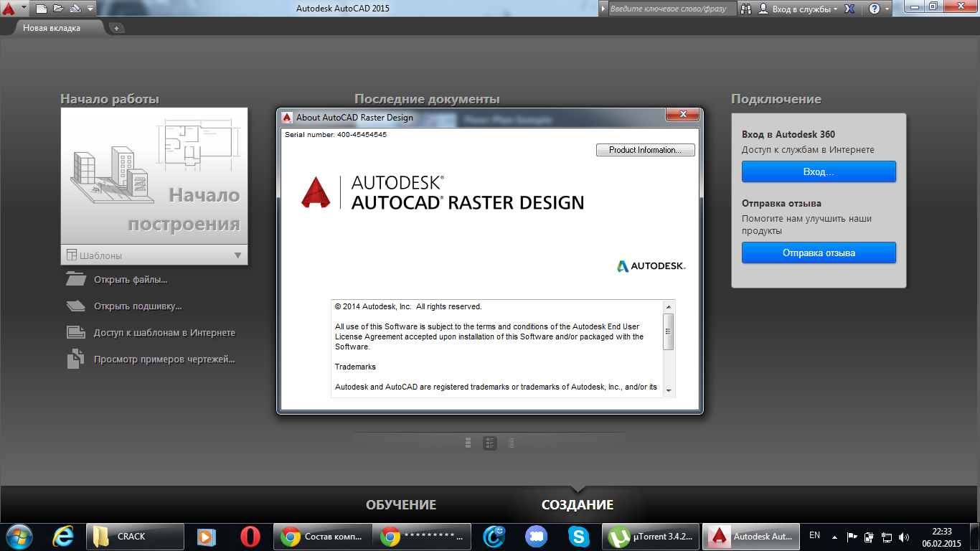Image resolution: width=980 pixels, height=551 pixels.
Task: Click the sheet set icon beside Открыть подшивку
Action: (75, 306)
